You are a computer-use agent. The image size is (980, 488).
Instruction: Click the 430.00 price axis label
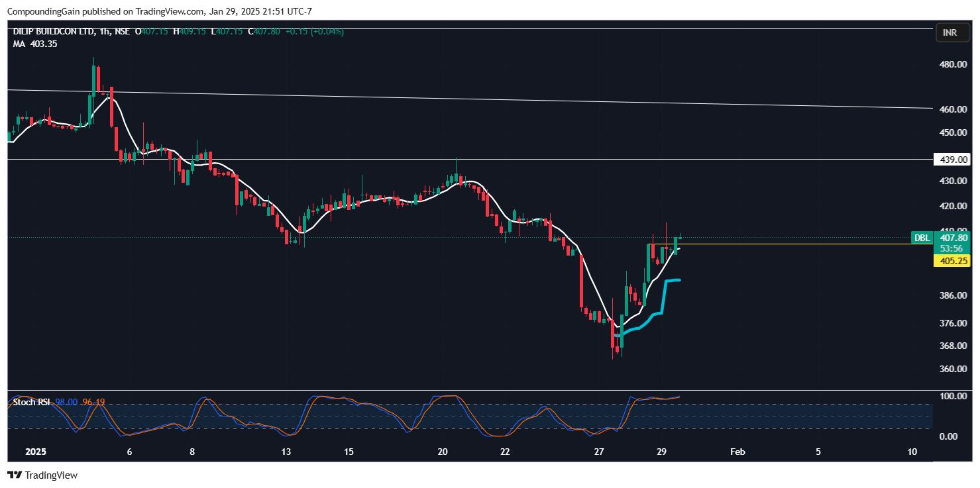coord(953,181)
